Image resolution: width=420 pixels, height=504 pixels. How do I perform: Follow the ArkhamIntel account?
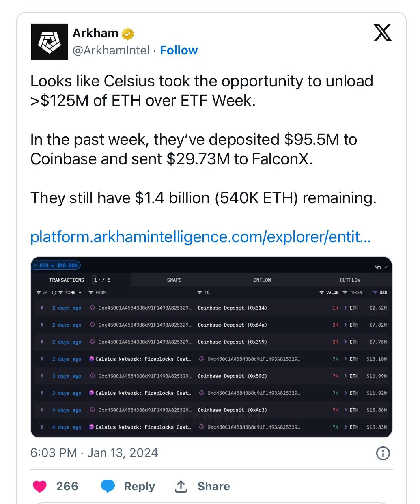pyautogui.click(x=179, y=50)
